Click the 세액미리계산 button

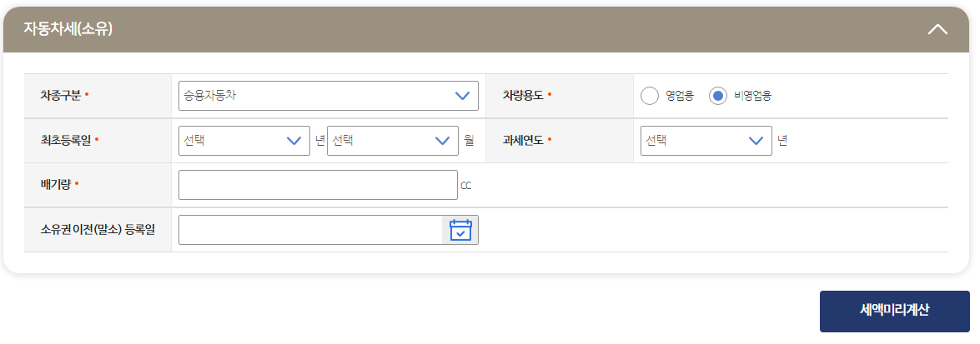(x=894, y=311)
